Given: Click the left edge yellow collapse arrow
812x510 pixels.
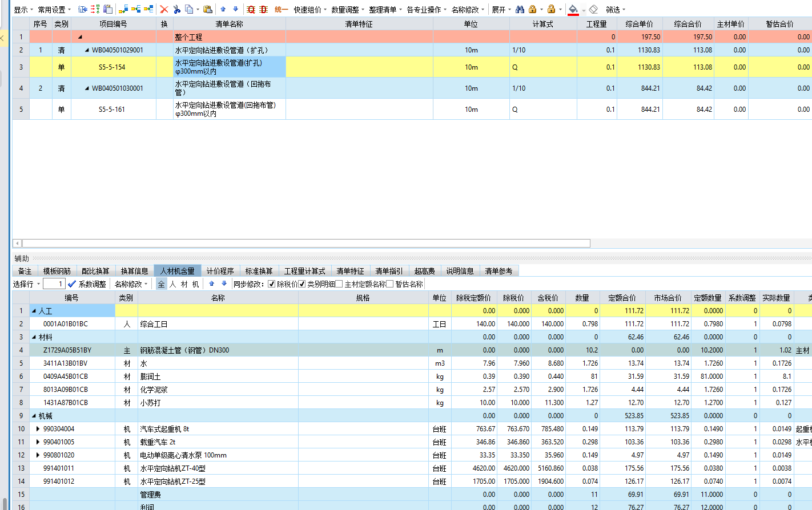Looking at the screenshot, I should pos(2,39).
